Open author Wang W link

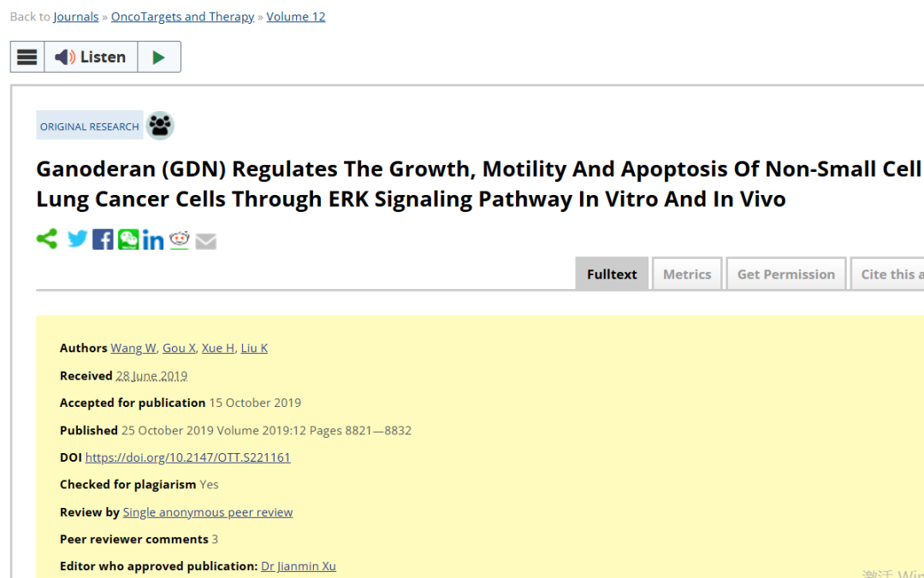133,348
